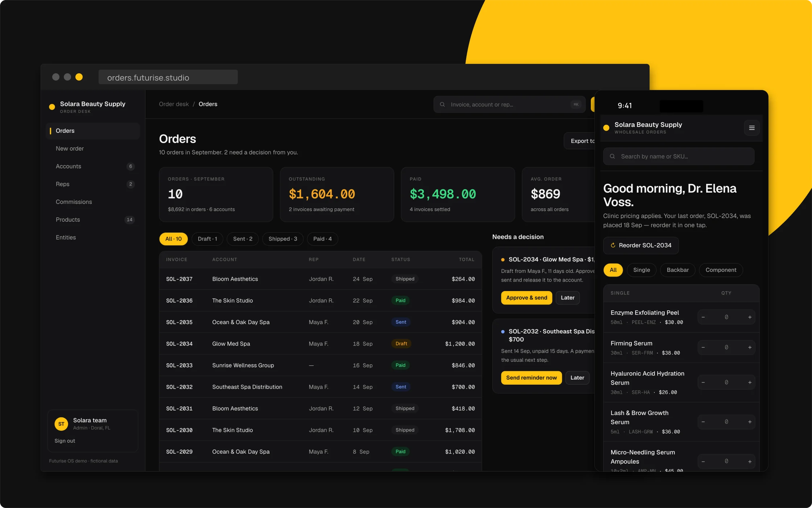This screenshot has width=812, height=508.
Task: Decrease Lash & Brow Growth Serum quantity
Action: point(703,422)
